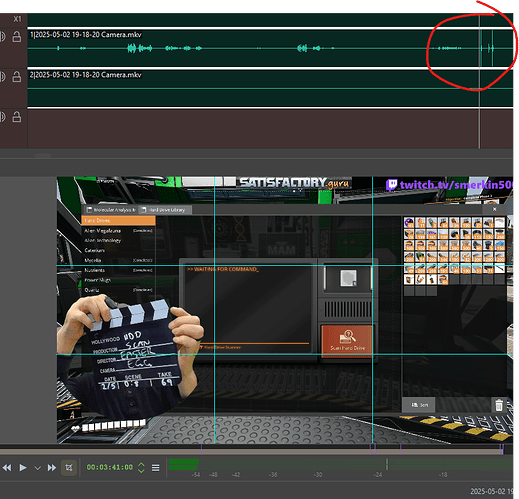
Task: Start playback with the Play button
Action: point(23,468)
